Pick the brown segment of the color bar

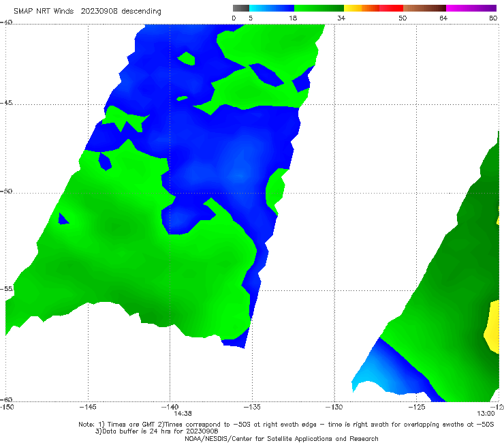click(424, 8)
